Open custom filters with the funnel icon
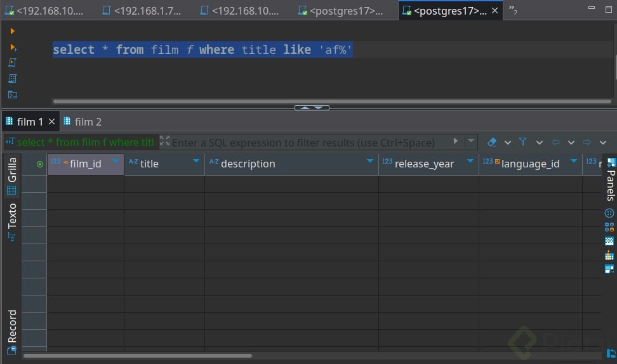 tap(522, 141)
